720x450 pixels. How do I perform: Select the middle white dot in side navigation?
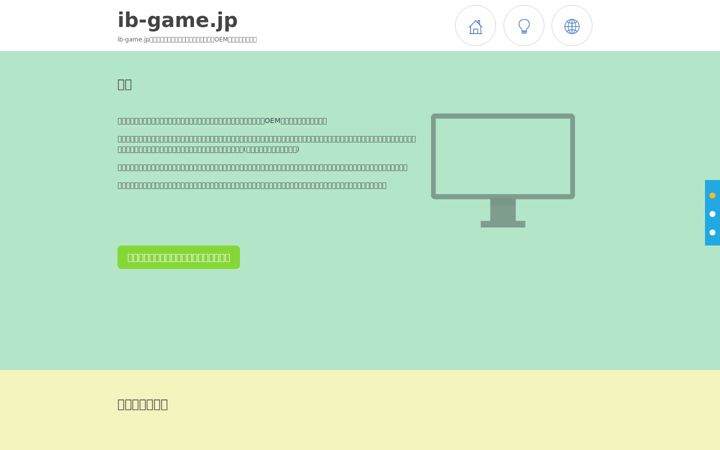pos(712,214)
